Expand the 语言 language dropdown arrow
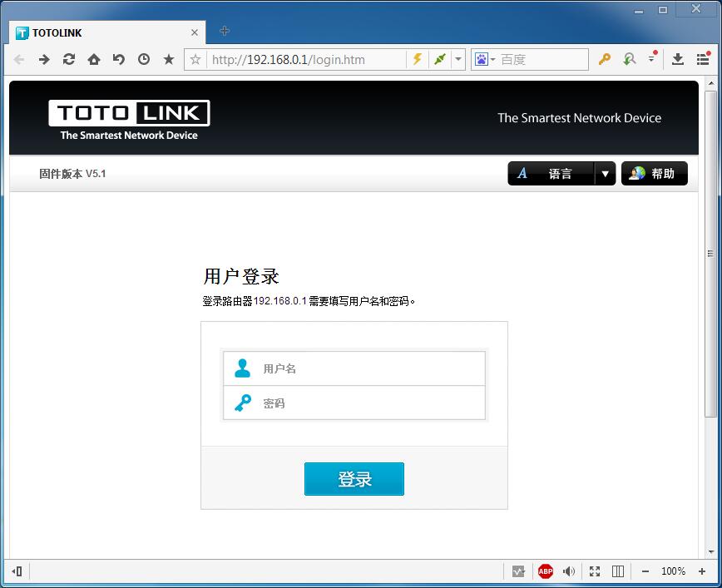This screenshot has width=722, height=588. point(606,174)
